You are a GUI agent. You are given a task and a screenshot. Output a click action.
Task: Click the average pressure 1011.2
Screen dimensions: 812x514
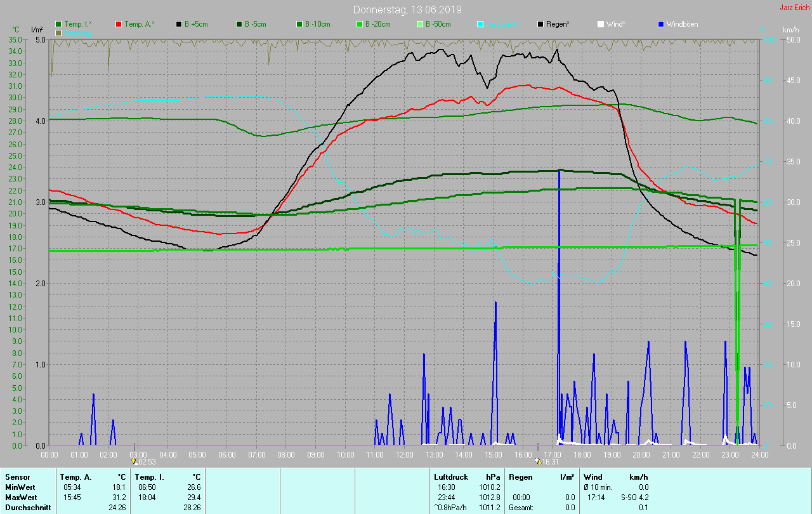point(490,508)
